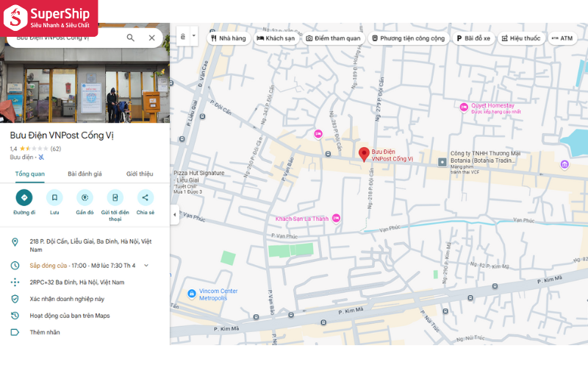Click the SuperShip logo

click(49, 18)
